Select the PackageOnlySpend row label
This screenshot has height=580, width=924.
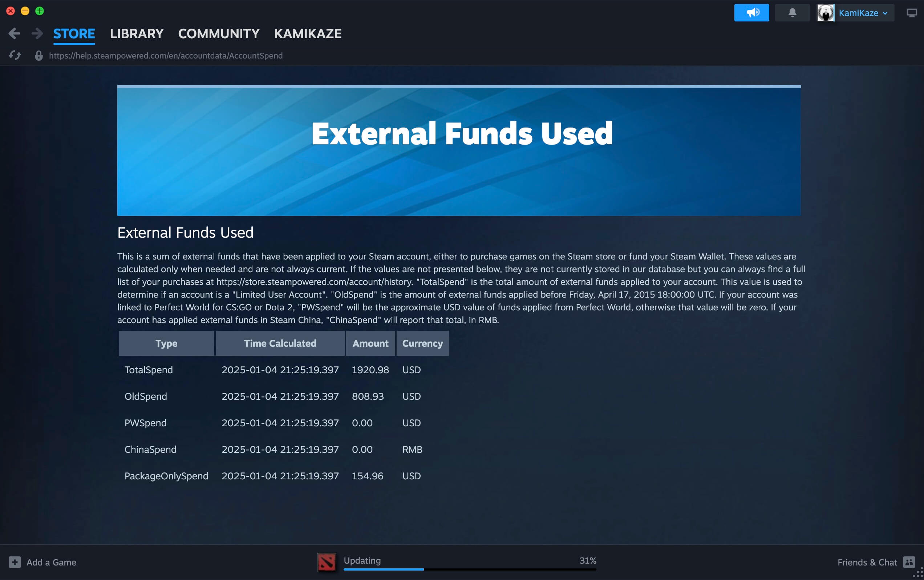(166, 476)
